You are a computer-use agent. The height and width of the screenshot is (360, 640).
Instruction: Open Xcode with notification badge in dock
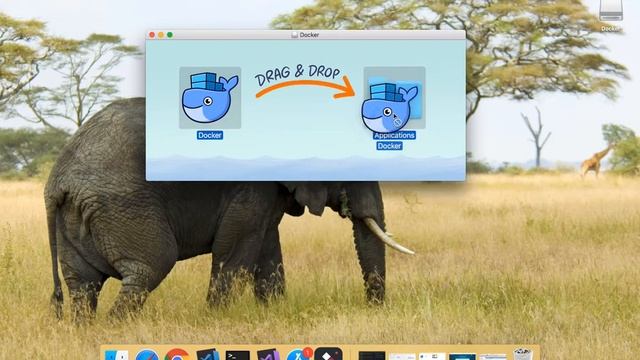(299, 354)
